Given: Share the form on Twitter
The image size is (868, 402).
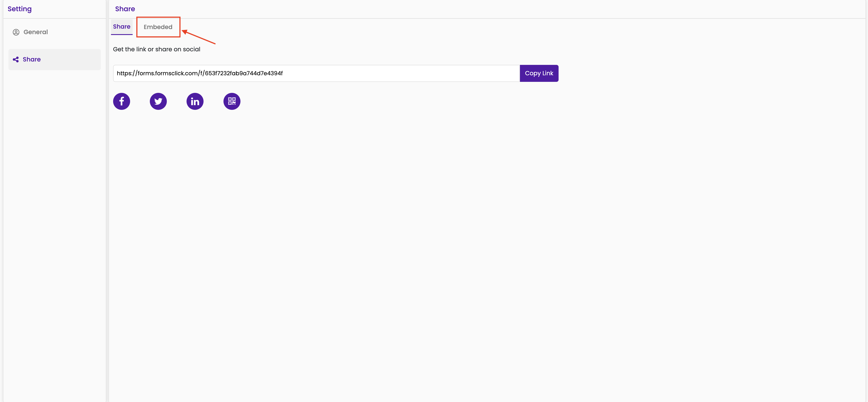Looking at the screenshot, I should [x=158, y=101].
